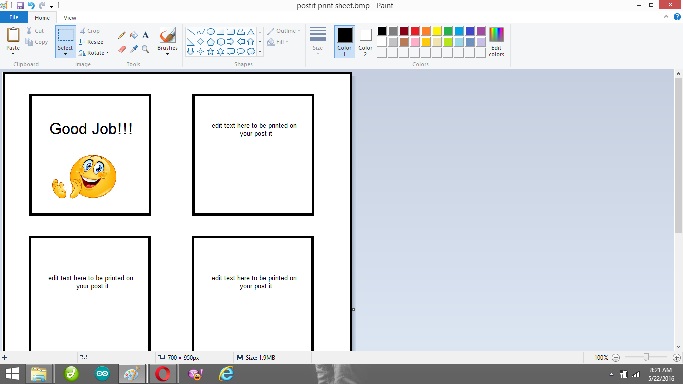
Task: Open the File menu
Action: pyautogui.click(x=14, y=17)
